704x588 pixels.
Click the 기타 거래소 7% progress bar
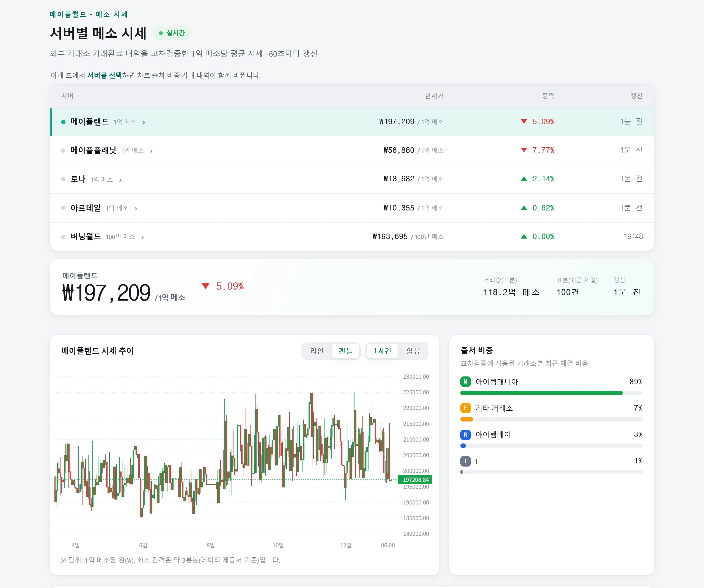tap(551, 419)
